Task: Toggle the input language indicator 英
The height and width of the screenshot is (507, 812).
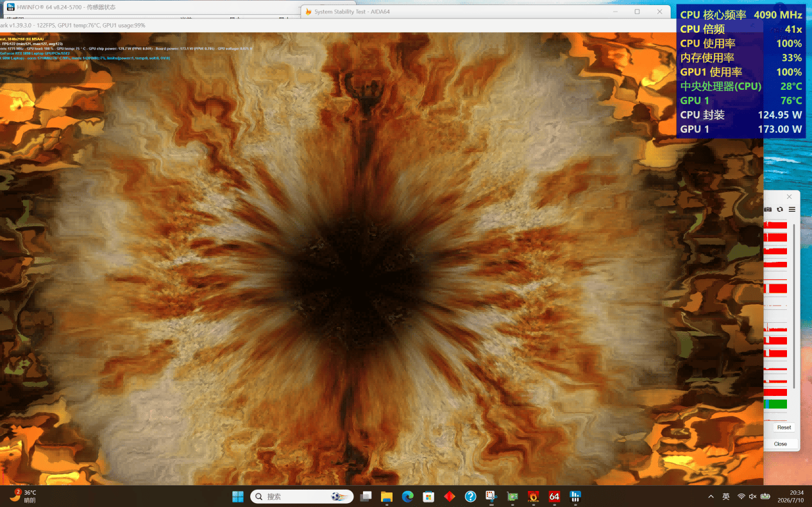Action: click(x=726, y=497)
